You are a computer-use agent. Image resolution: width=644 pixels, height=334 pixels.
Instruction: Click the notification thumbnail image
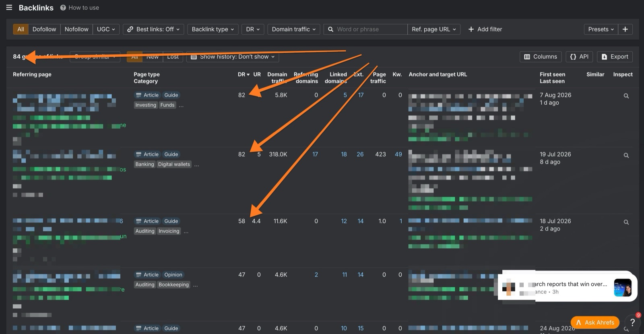pos(623,287)
